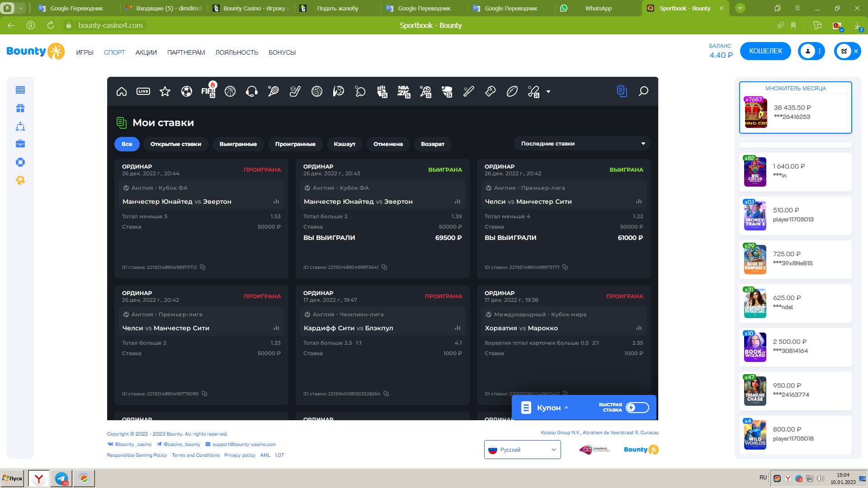Click the browser address bar bounty-casino4.com

(x=110, y=25)
